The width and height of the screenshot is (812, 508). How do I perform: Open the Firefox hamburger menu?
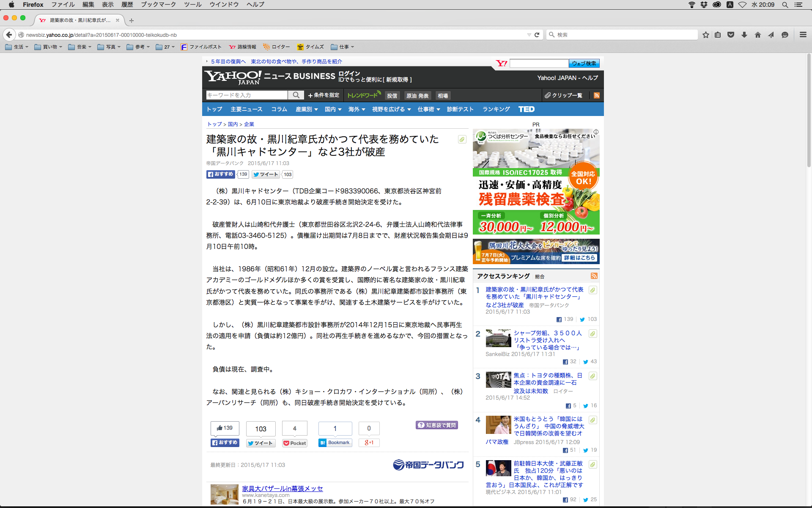[803, 35]
